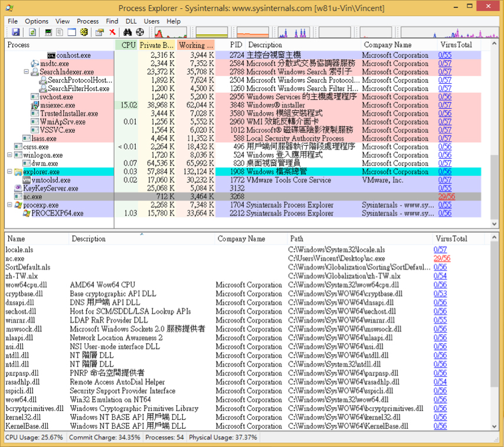The width and height of the screenshot is (504, 447).
Task: Click the dwm.exe process icon
Action: click(27, 164)
